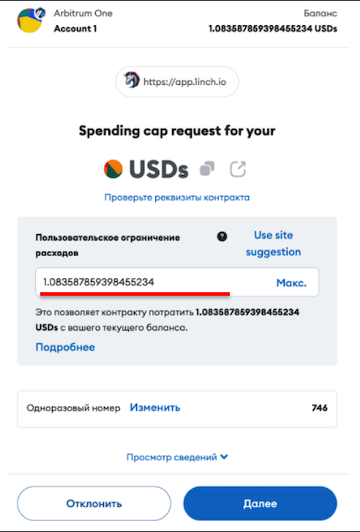Copy the USDs contract address
This screenshot has width=360, height=532.
click(x=207, y=169)
